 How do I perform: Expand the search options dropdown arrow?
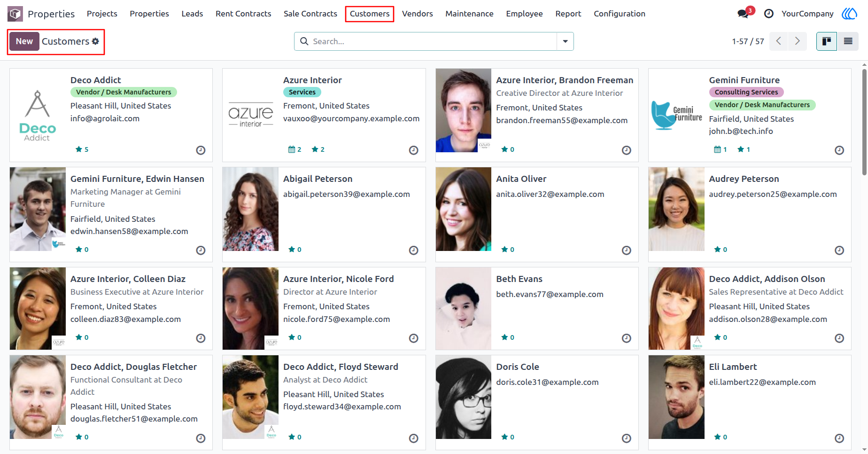click(565, 41)
